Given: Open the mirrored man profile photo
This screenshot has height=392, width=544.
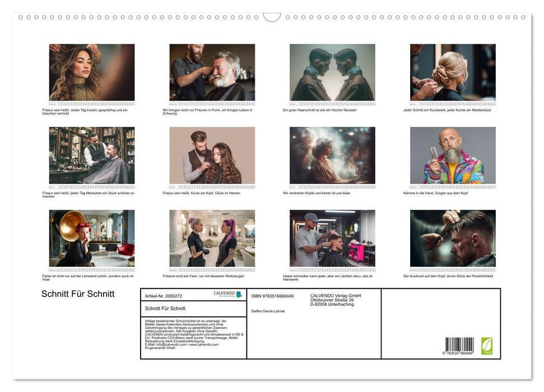Looking at the screenshot, I should click(332, 72).
